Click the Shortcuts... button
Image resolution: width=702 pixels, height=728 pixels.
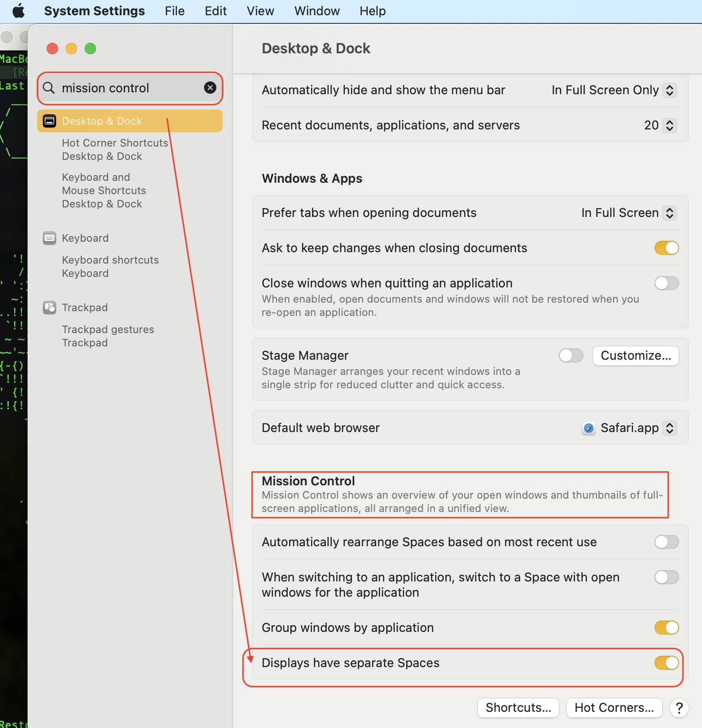pos(518,708)
